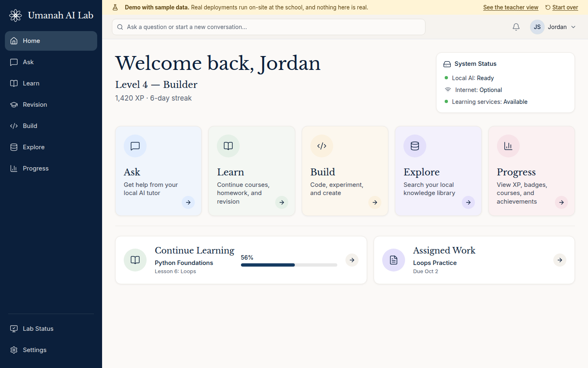588x368 pixels.
Task: Click the search magnifier icon
Action: click(x=120, y=27)
